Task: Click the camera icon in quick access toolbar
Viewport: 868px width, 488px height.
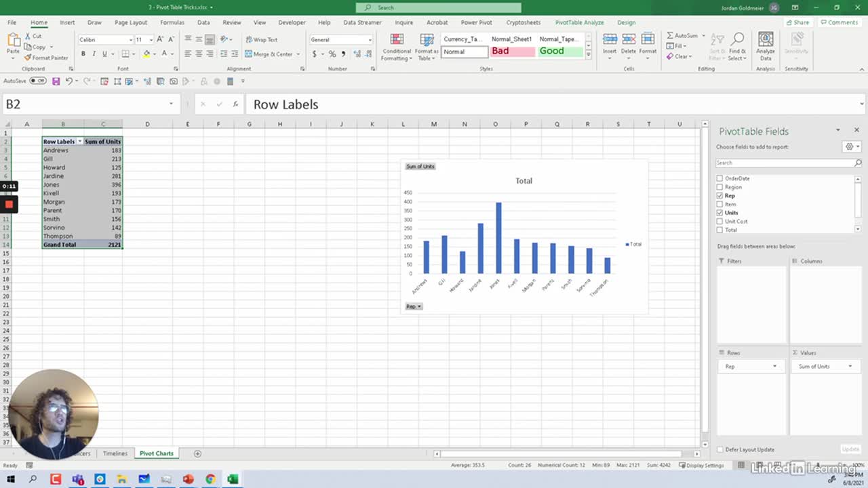Action: [174, 81]
